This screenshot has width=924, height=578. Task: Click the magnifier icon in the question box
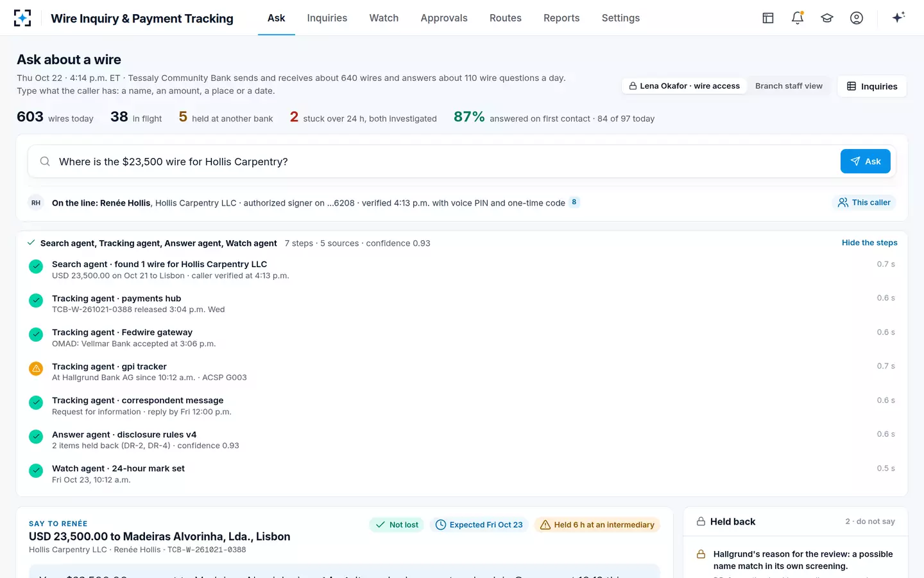pyautogui.click(x=45, y=161)
